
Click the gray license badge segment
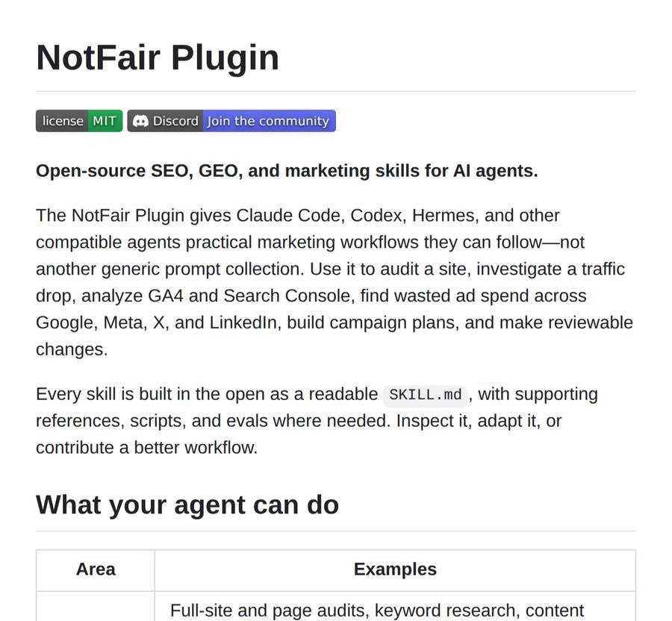62,121
